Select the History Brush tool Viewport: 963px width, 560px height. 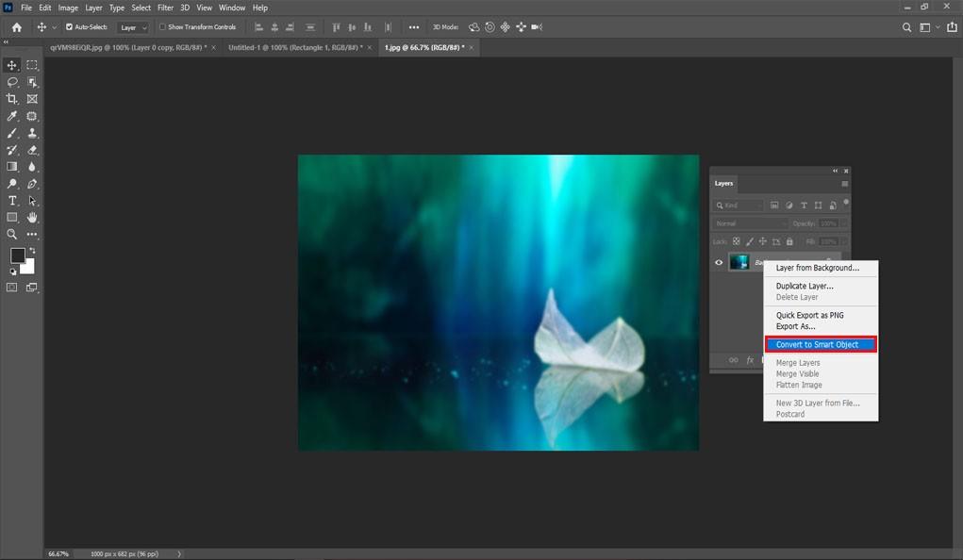tap(11, 150)
